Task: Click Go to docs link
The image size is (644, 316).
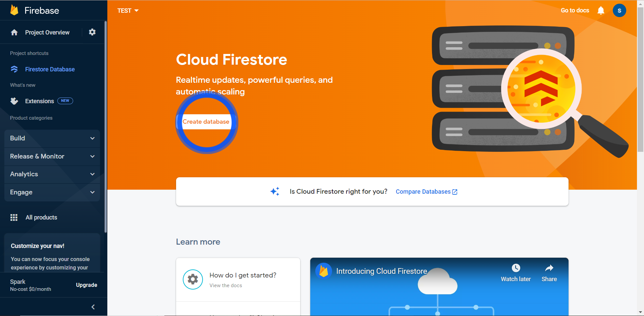Action: (x=575, y=10)
